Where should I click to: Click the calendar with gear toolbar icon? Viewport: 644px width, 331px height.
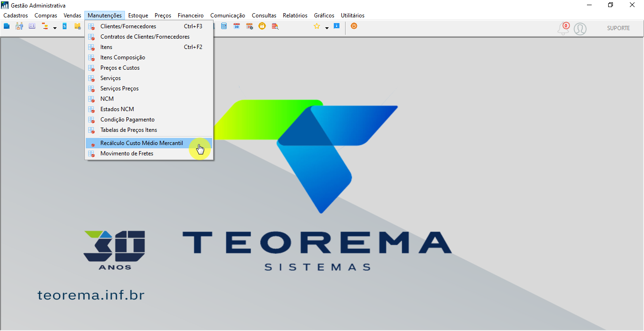pyautogui.click(x=250, y=26)
